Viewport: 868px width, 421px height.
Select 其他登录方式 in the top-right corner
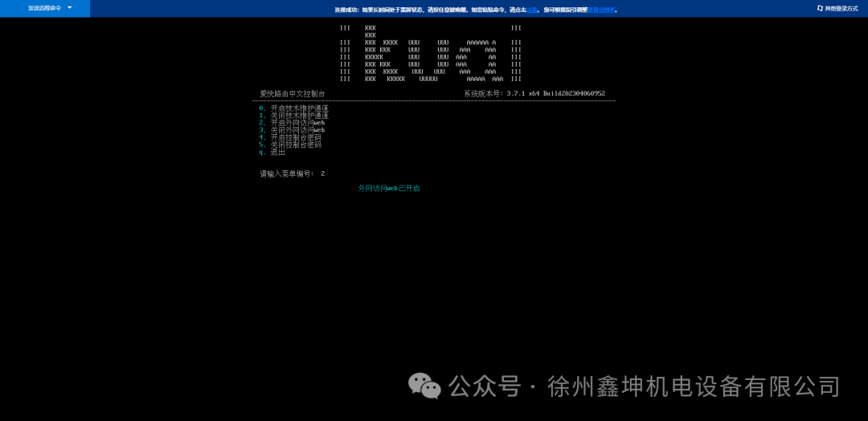pos(841,8)
